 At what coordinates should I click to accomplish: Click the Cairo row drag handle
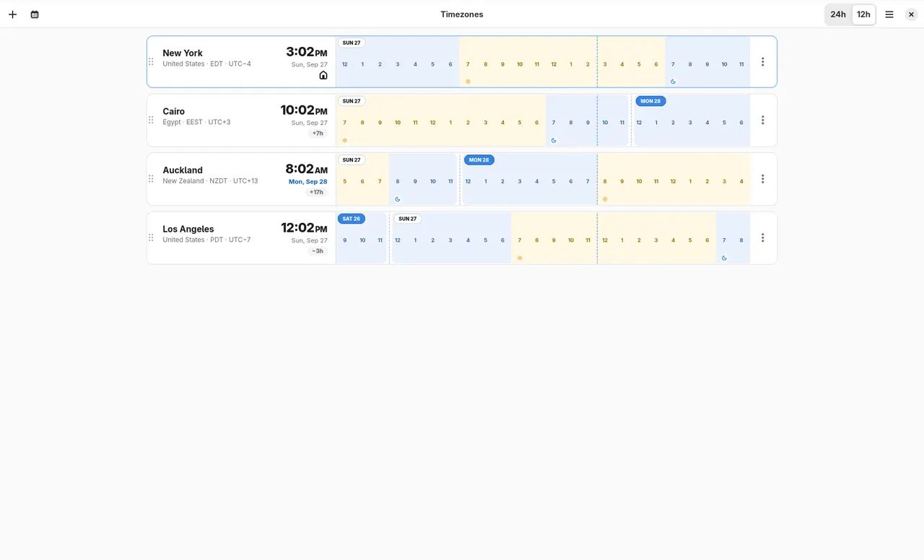(x=151, y=121)
